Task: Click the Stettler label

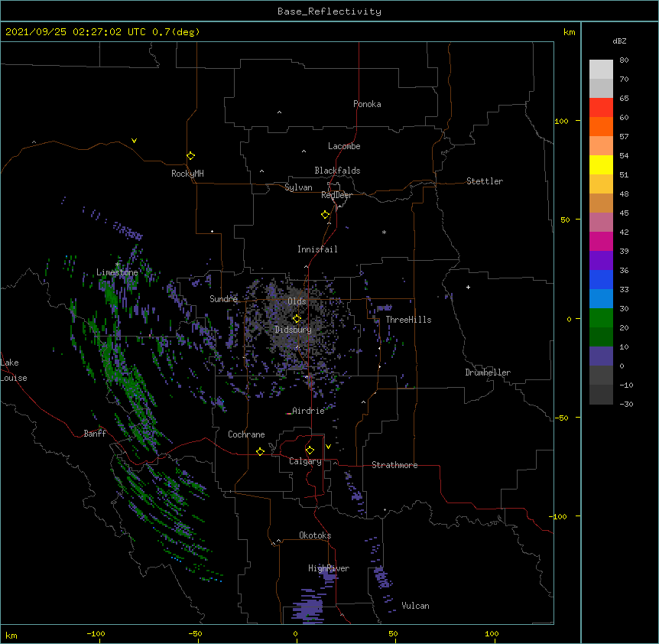Action: [485, 181]
